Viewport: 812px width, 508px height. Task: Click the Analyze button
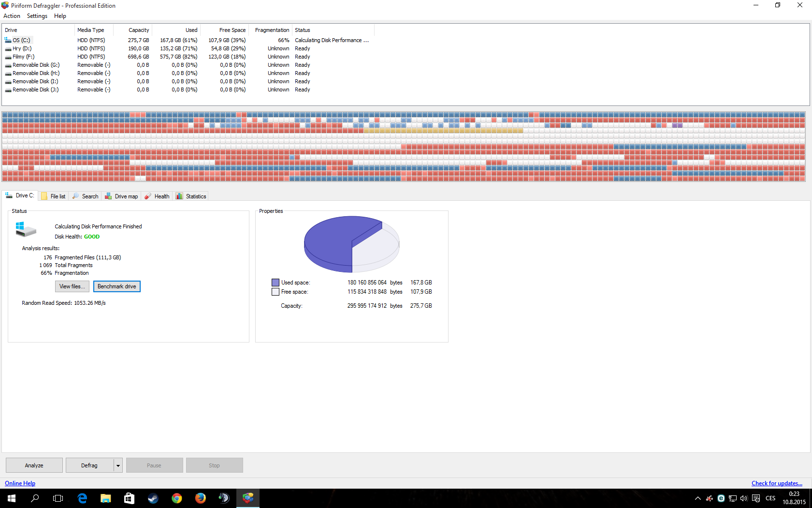click(34, 465)
